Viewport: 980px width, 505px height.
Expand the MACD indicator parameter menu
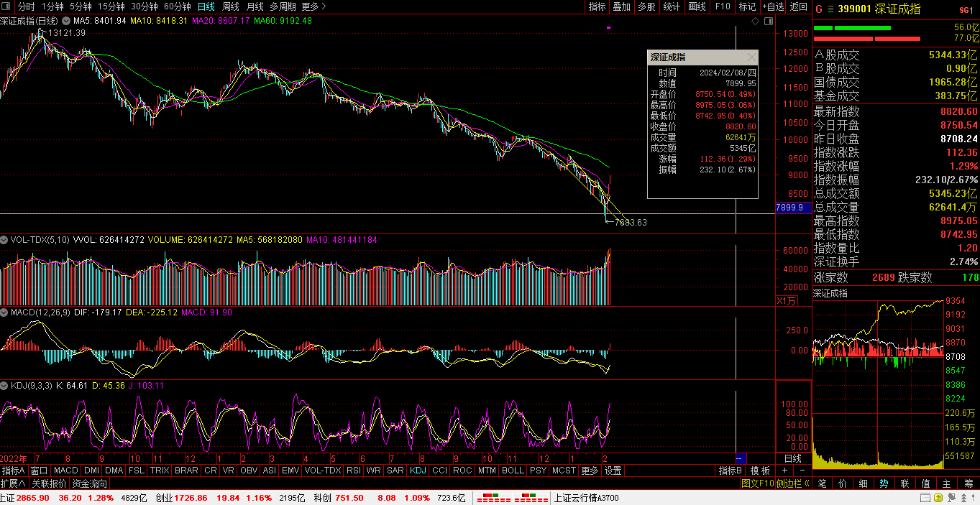click(4, 313)
